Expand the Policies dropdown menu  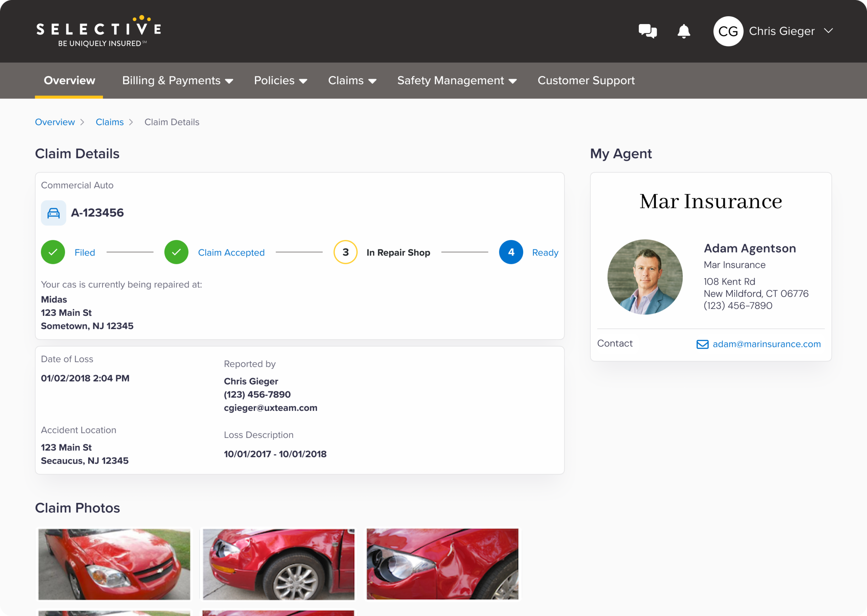(x=280, y=81)
